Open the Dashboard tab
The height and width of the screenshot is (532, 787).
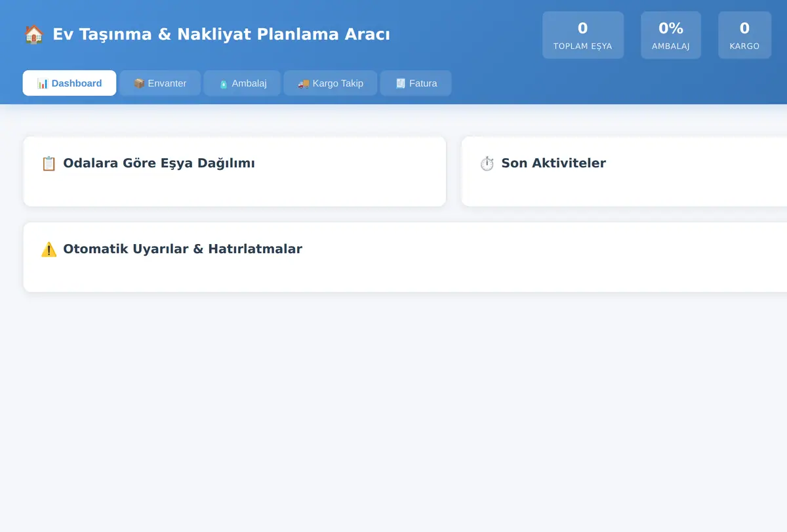click(70, 83)
